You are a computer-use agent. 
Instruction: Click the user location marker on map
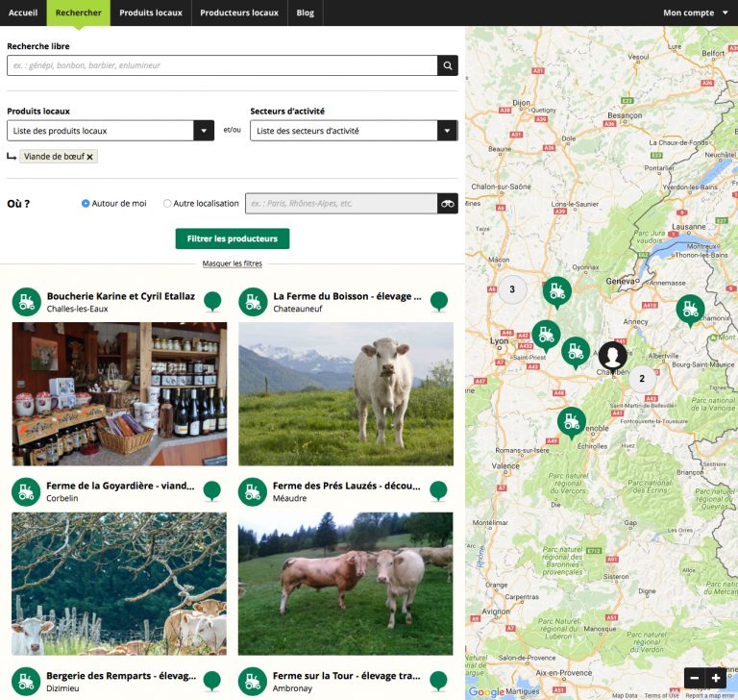612,357
